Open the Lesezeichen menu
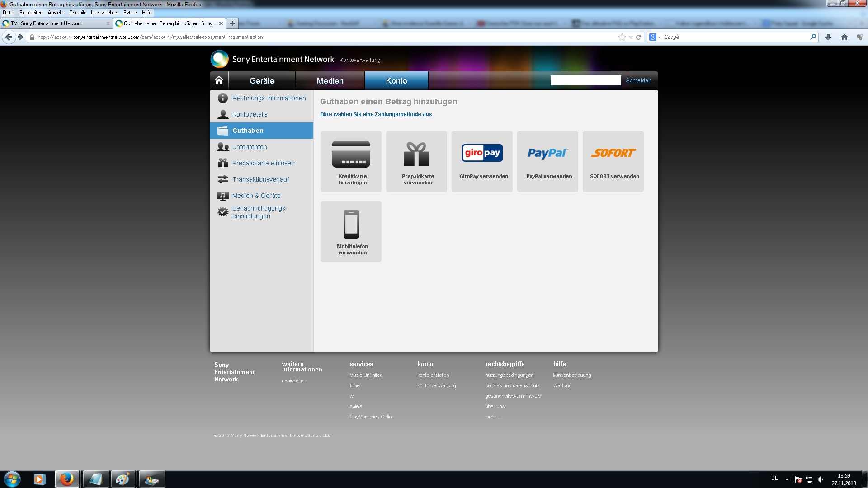This screenshot has width=868, height=488. (104, 13)
